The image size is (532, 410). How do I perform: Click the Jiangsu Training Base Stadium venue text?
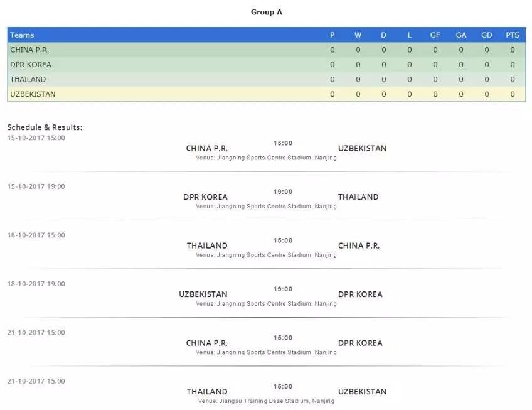pyautogui.click(x=266, y=401)
